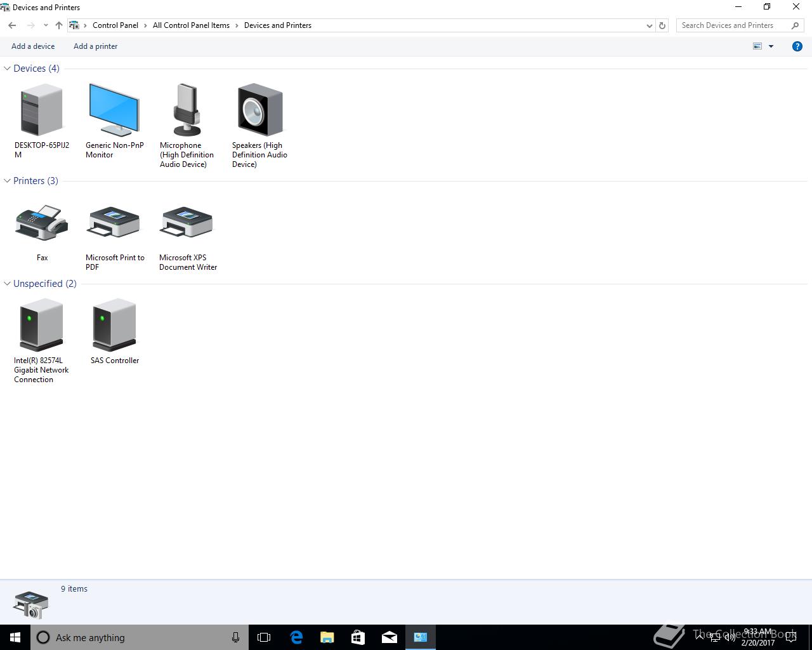This screenshot has height=650, width=812.
Task: Open the Store app from the taskbar
Action: tap(358, 637)
